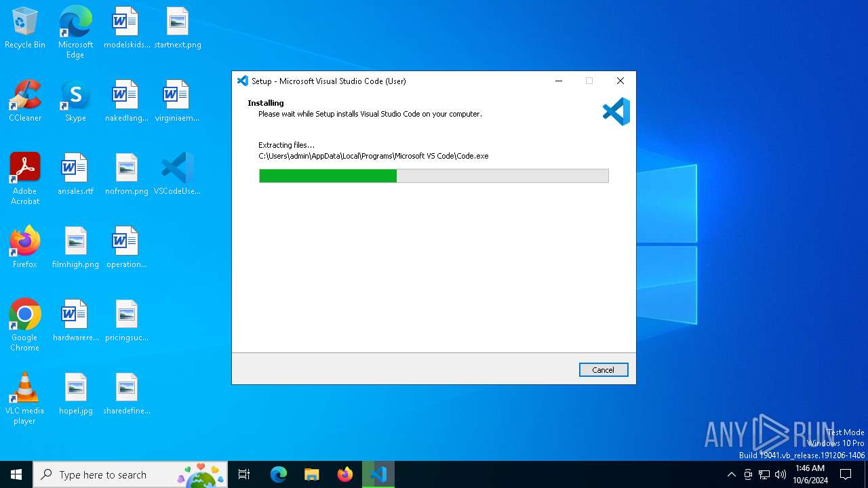Select the sharedefine image file
This screenshot has width=868, height=488.
coord(127,394)
